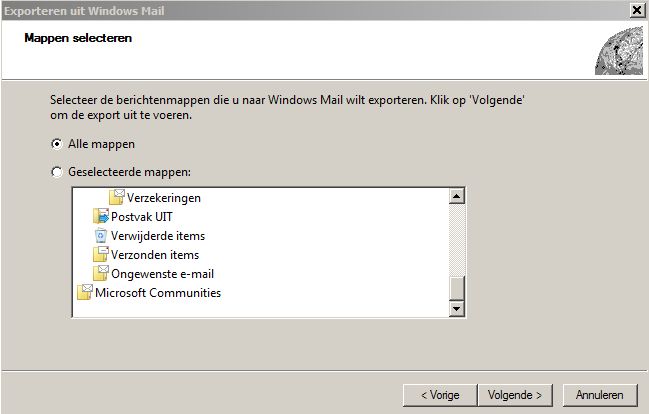Click the folder list scrollbar thumb

tap(457, 287)
